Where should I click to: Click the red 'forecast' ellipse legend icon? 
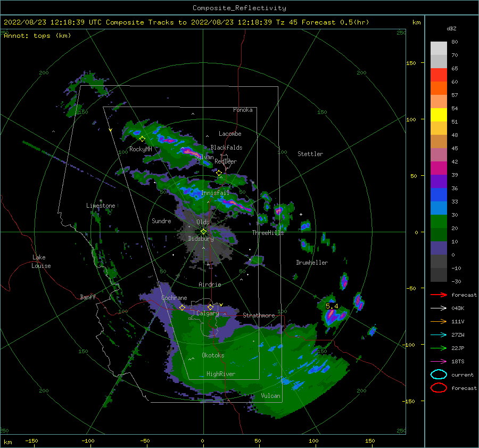pyautogui.click(x=439, y=388)
